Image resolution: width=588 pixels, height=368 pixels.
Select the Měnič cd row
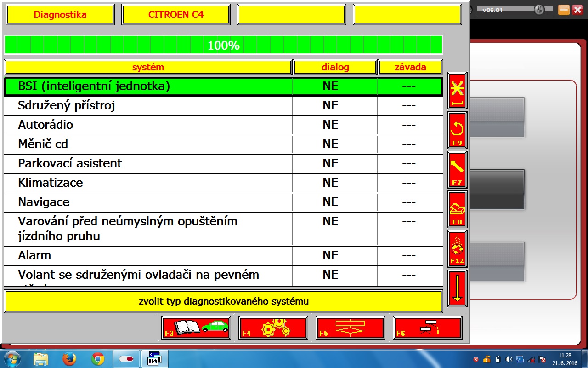pyautogui.click(x=223, y=144)
